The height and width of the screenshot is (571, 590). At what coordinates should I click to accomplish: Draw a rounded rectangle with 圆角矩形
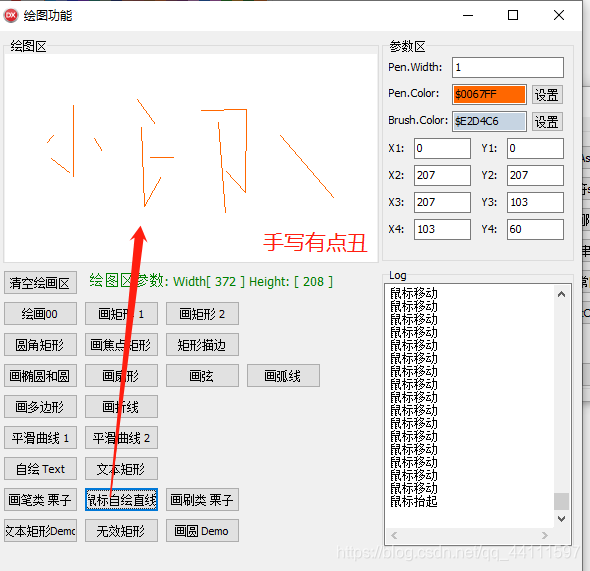tap(40, 345)
